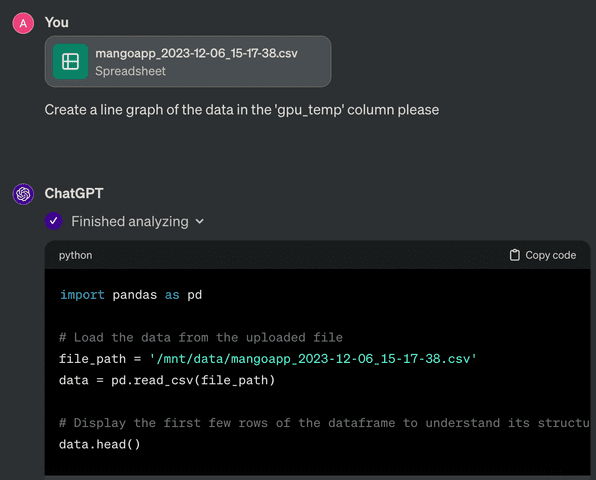Click the clipboard copy icon
The width and height of the screenshot is (596, 480).
click(514, 255)
